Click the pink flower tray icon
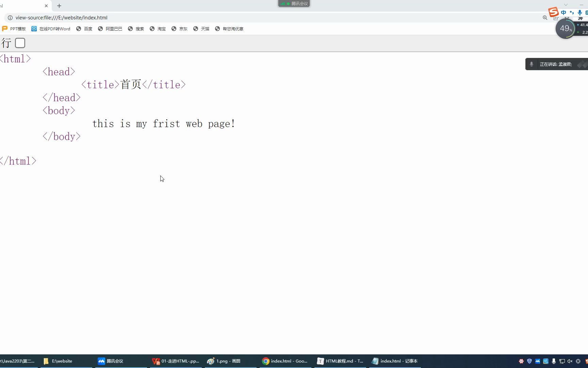 click(x=521, y=361)
